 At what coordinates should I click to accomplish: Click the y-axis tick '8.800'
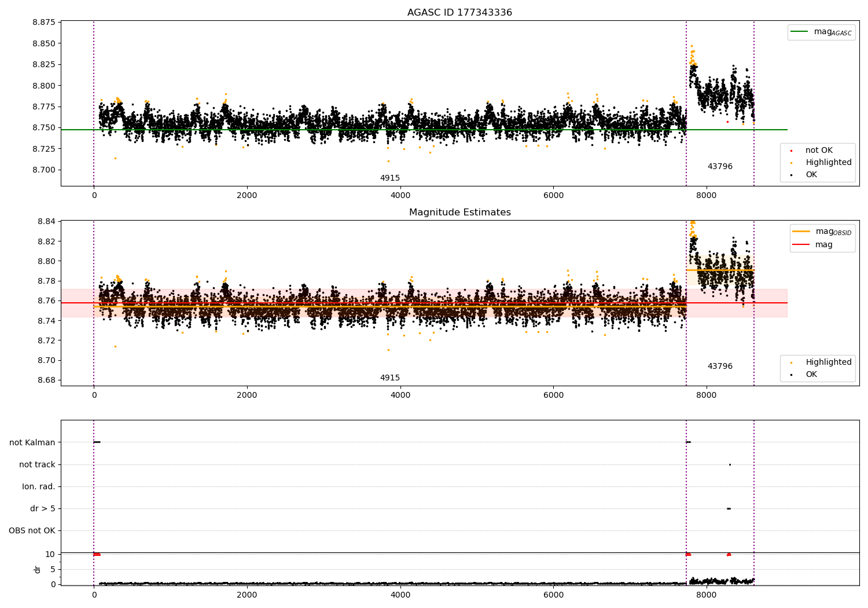pos(44,86)
